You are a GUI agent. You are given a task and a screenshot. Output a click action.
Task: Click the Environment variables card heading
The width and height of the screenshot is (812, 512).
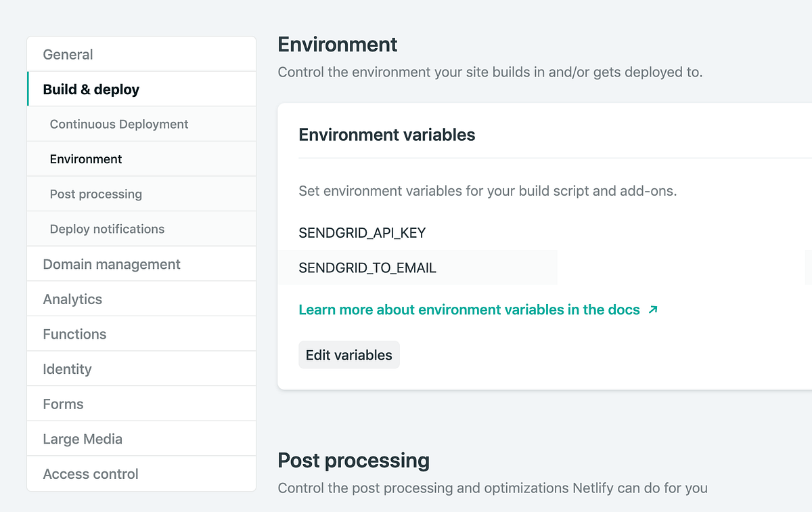pyautogui.click(x=386, y=135)
